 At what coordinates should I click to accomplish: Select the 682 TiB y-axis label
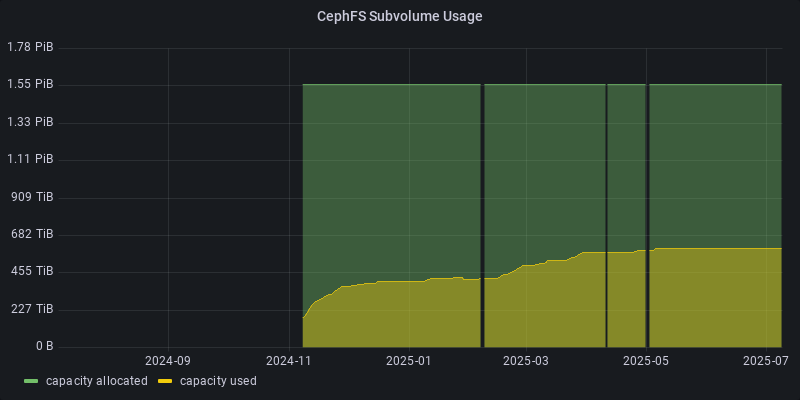point(33,234)
